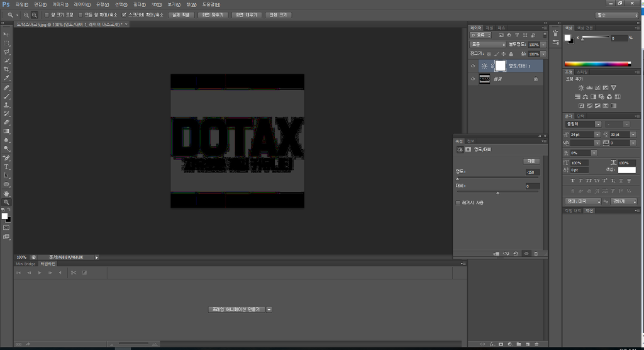Open the font family dropdown
Viewport: 644px width, 350px height.
pos(583,124)
